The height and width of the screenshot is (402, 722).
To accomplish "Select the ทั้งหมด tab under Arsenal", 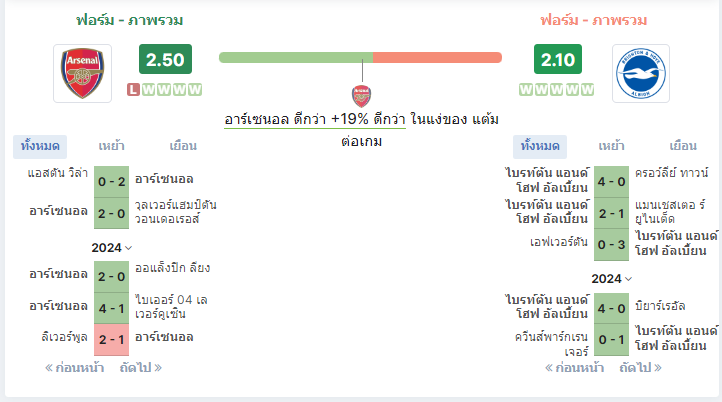I will point(40,146).
